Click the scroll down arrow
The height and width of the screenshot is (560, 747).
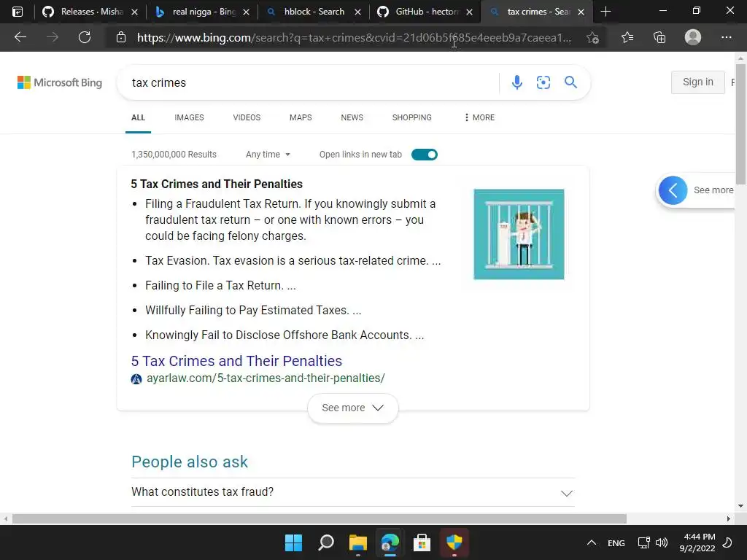coord(740,506)
